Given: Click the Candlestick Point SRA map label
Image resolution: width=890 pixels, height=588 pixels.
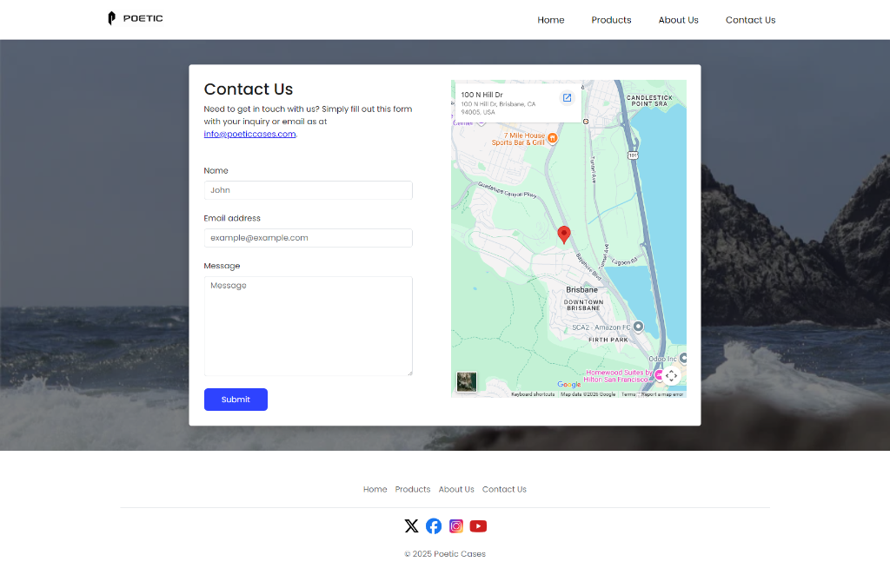Looking at the screenshot, I should click(649, 101).
